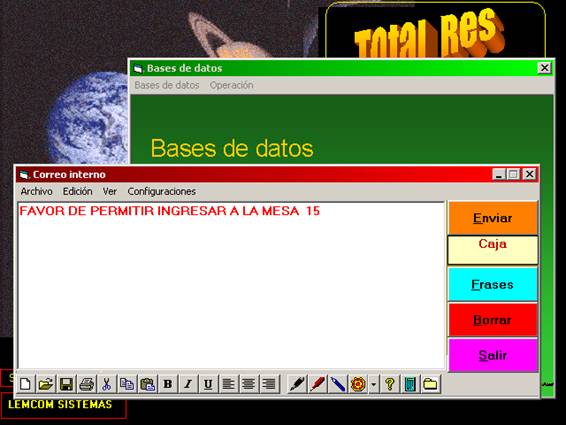Screen dimensions: 566x425
Task: Click inside the message text area
Action: pos(231,285)
